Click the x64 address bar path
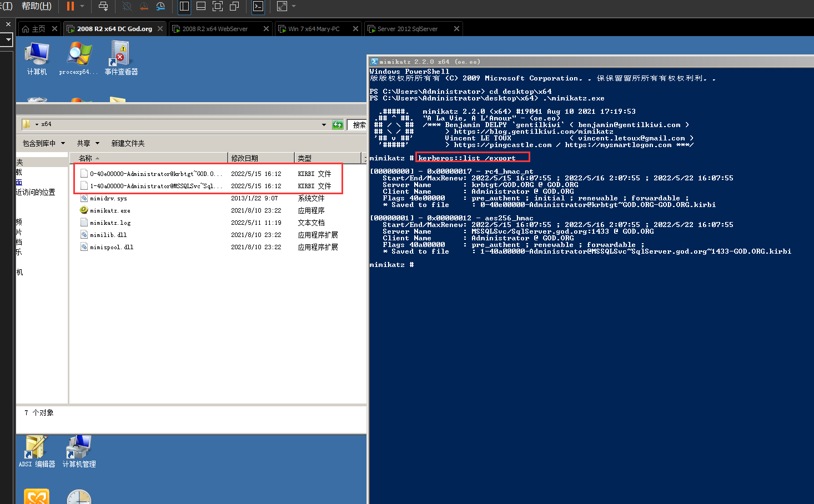 pyautogui.click(x=46, y=124)
